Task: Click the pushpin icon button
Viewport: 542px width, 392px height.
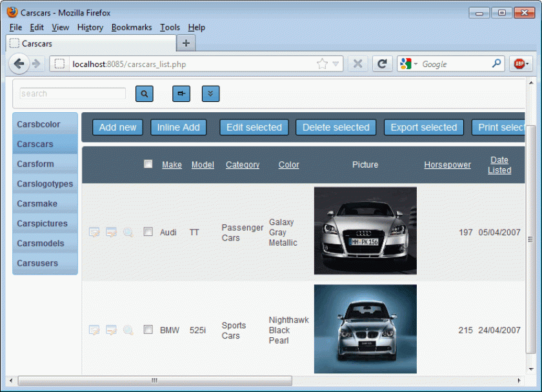Action: [181, 93]
